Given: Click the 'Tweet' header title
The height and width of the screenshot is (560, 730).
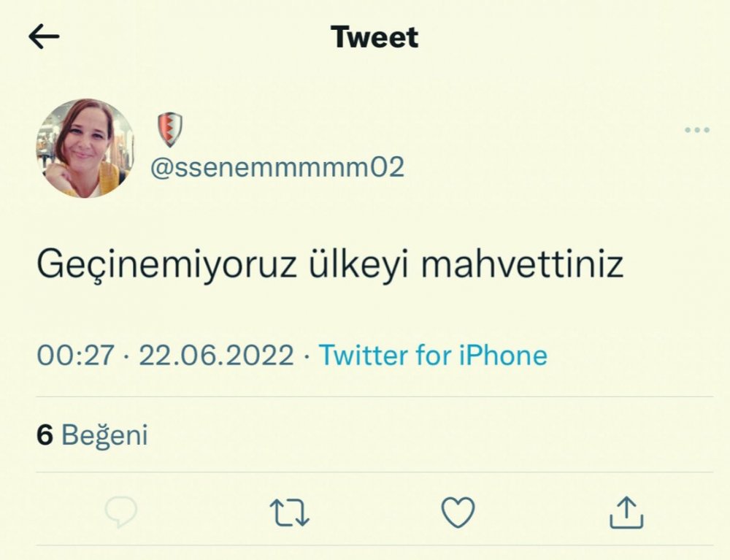Looking at the screenshot, I should (x=374, y=37).
